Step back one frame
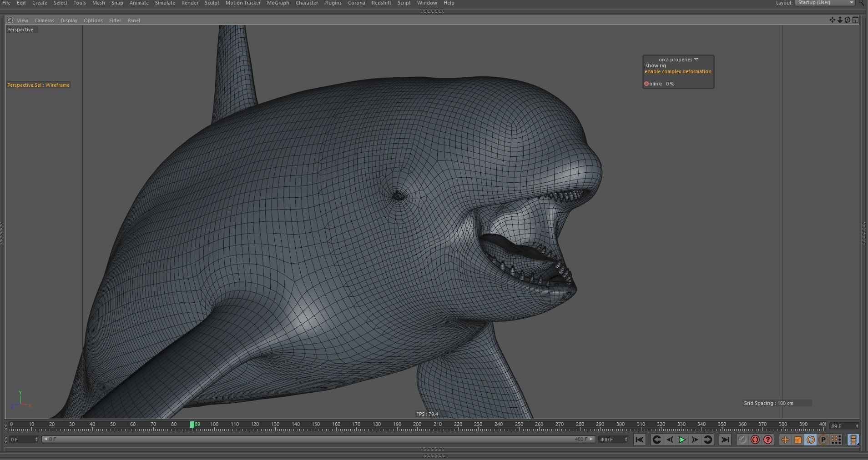The image size is (868, 460). 670,440
